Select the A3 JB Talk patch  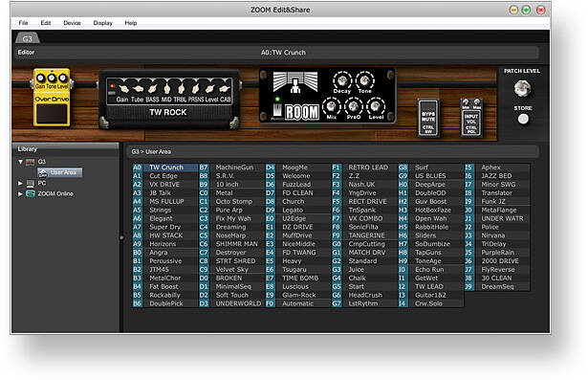point(165,193)
